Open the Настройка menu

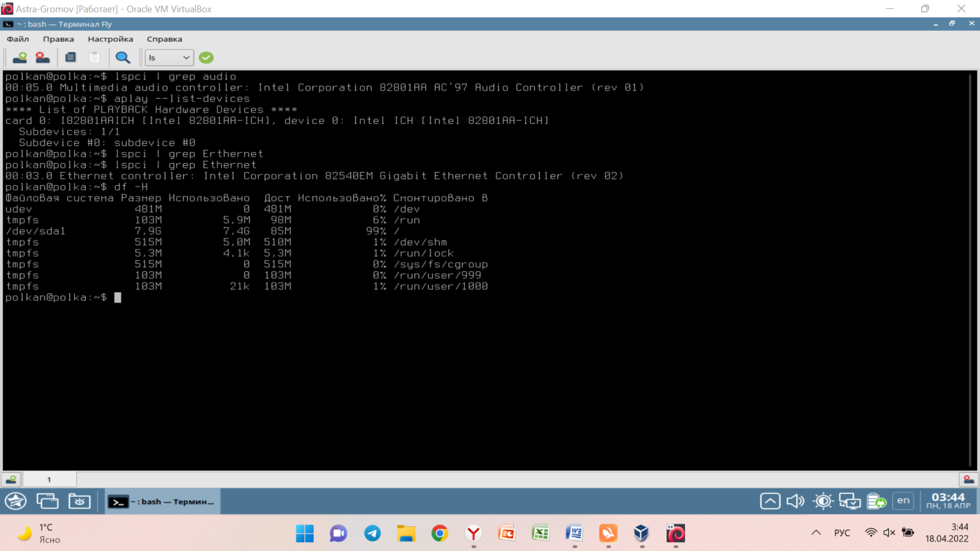point(110,39)
